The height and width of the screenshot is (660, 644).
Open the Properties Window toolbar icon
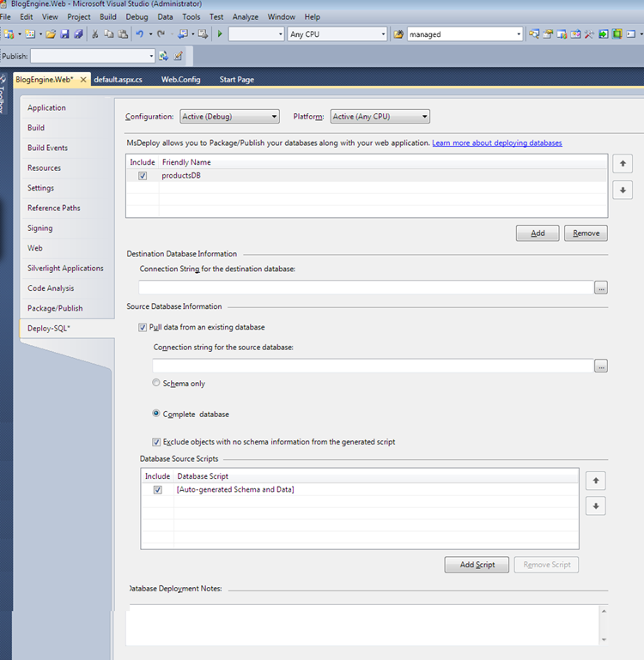pyautogui.click(x=548, y=34)
